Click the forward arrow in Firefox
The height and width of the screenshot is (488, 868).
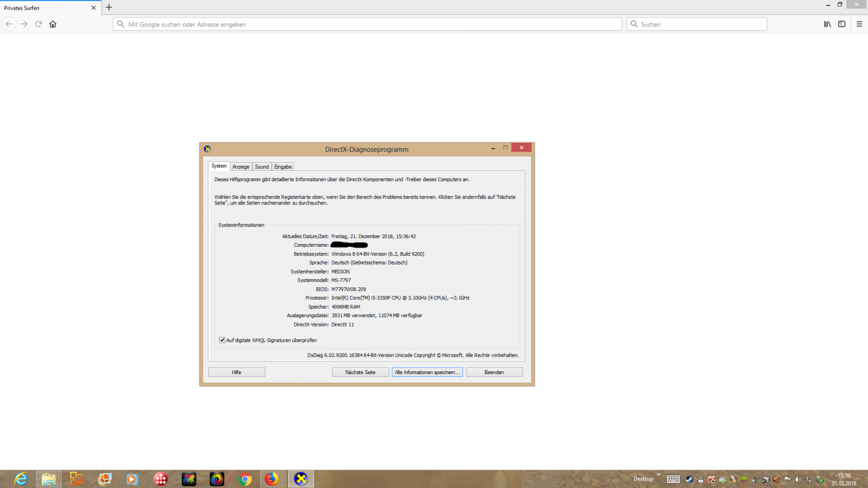coord(24,24)
